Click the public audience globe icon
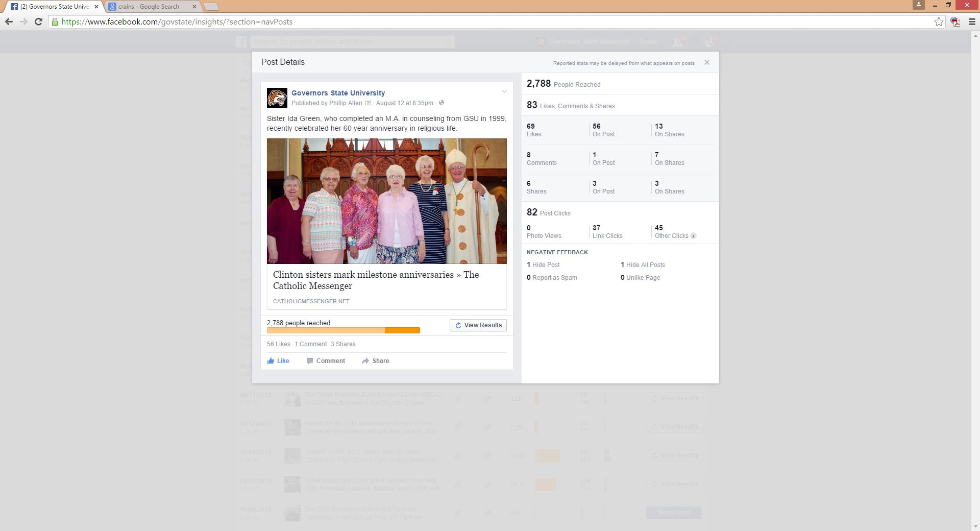The image size is (980, 531). point(442,103)
